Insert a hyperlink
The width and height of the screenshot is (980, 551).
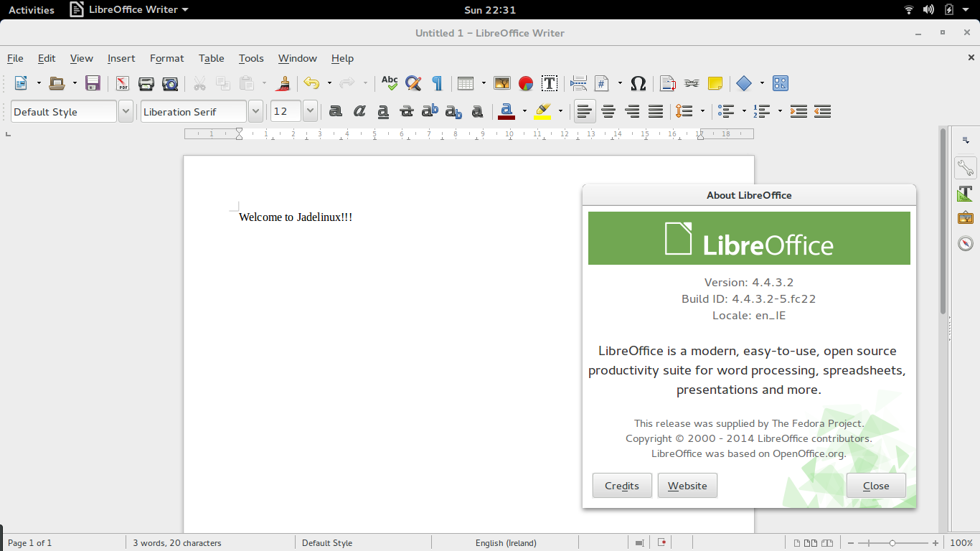692,83
